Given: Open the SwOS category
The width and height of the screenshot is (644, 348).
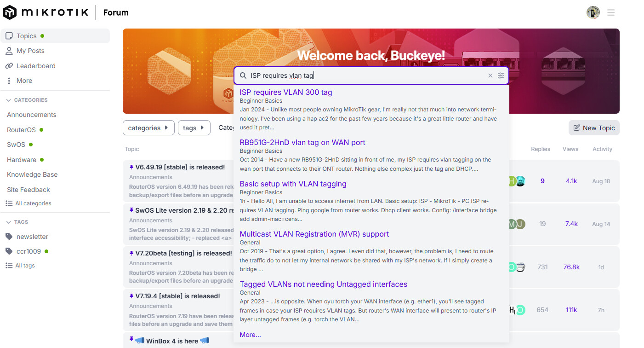Looking at the screenshot, I should click(x=16, y=145).
